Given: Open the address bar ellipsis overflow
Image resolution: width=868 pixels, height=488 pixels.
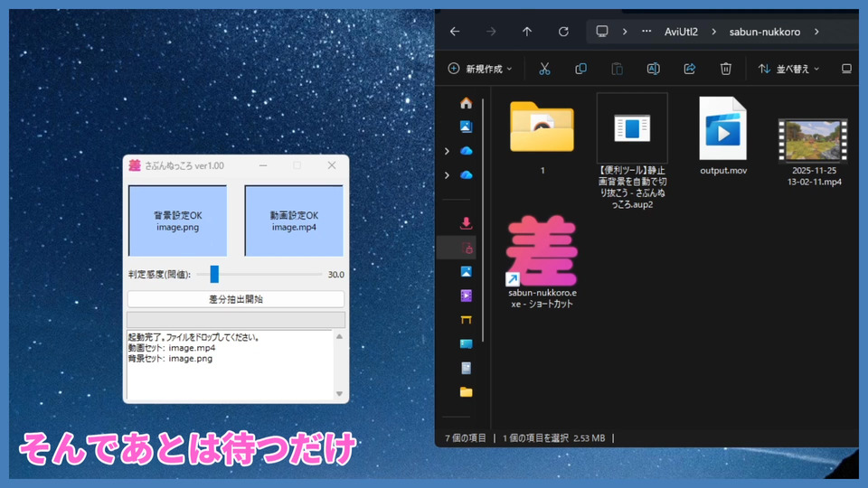Looking at the screenshot, I should point(646,32).
